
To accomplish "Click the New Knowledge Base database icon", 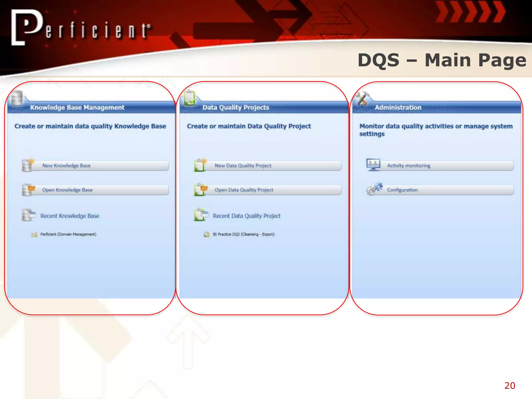I will 28,165.
